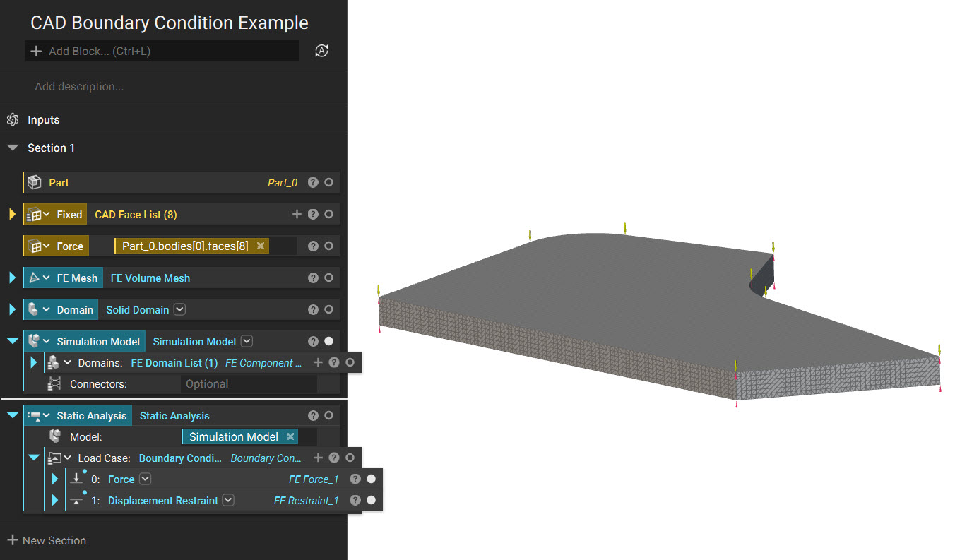
Task: Open the Solid Domain dropdown
Action: [x=179, y=309]
